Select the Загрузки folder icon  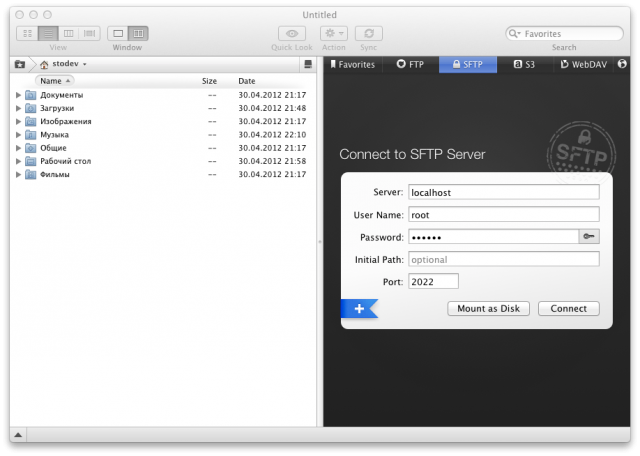click(30, 108)
